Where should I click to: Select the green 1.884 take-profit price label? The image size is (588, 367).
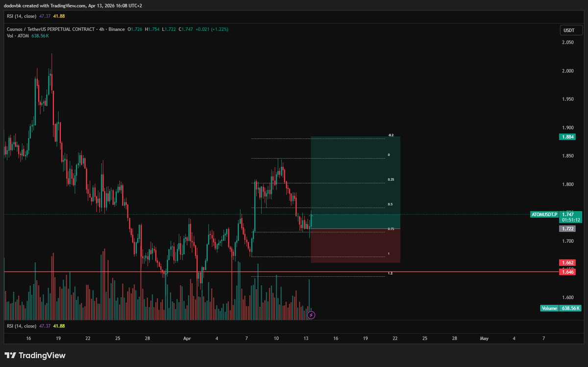tap(567, 137)
